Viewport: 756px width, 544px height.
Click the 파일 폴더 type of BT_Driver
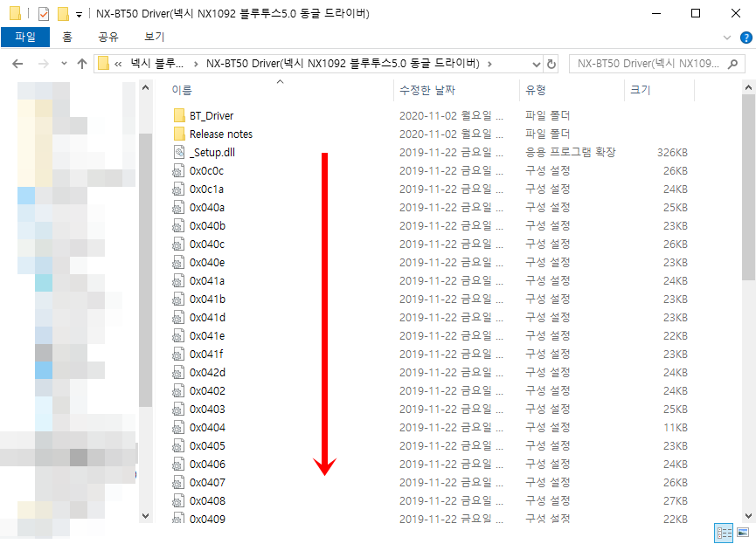547,115
